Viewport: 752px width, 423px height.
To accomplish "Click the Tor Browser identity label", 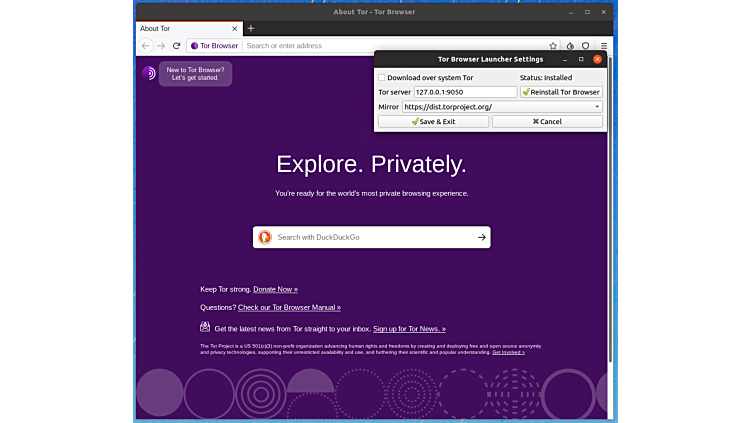I will click(214, 46).
